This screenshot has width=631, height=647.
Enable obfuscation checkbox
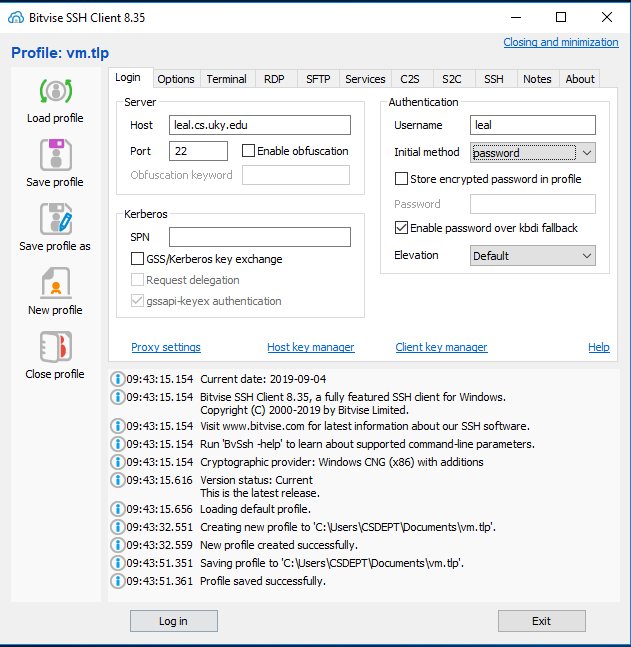pos(248,151)
